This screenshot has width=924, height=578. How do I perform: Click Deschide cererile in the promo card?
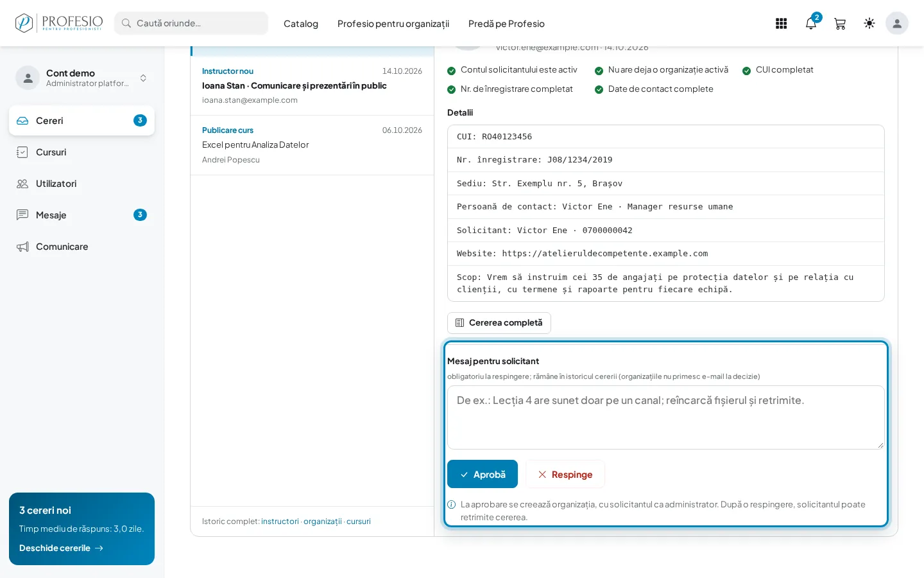click(x=61, y=548)
